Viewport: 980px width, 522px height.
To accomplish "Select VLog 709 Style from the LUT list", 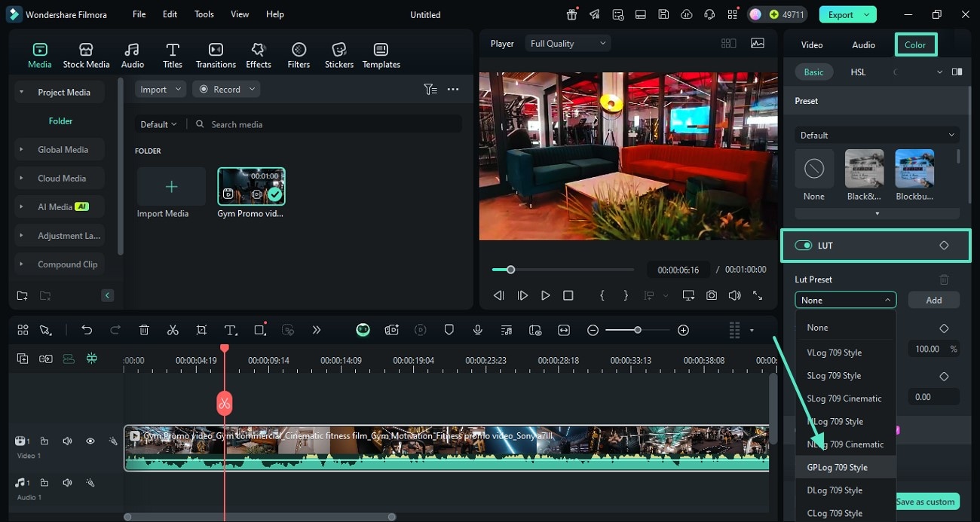I will click(x=845, y=353).
